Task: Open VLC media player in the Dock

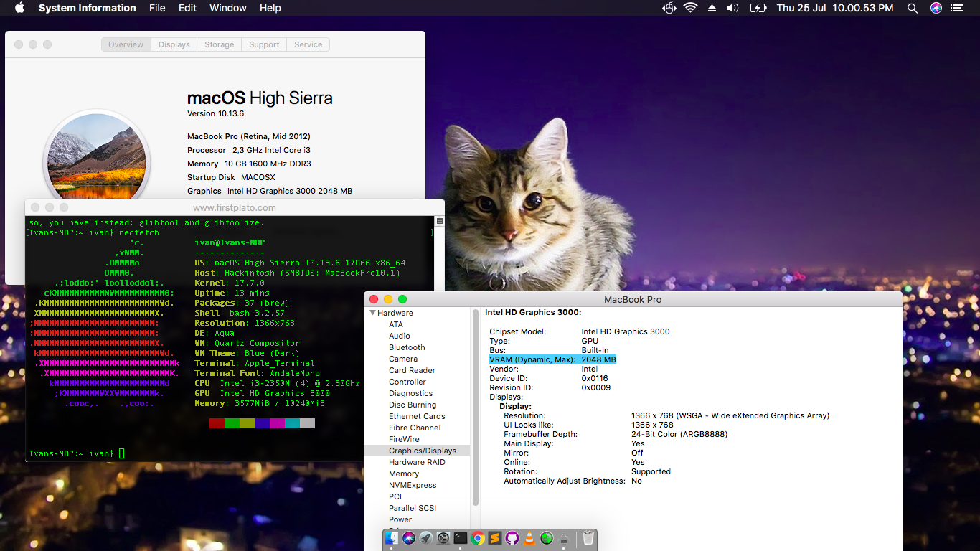Action: click(529, 538)
